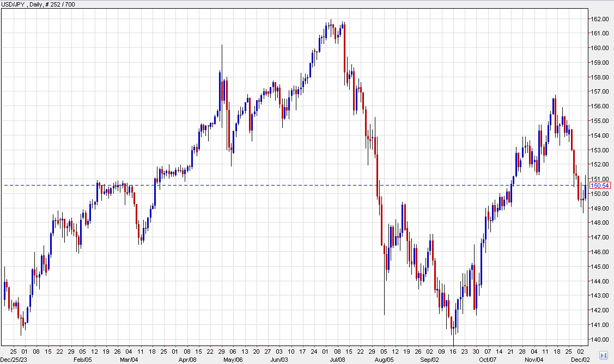Screen dimensions: 614x364
Task: Click the 140.00 price scale value
Action: 600,339
